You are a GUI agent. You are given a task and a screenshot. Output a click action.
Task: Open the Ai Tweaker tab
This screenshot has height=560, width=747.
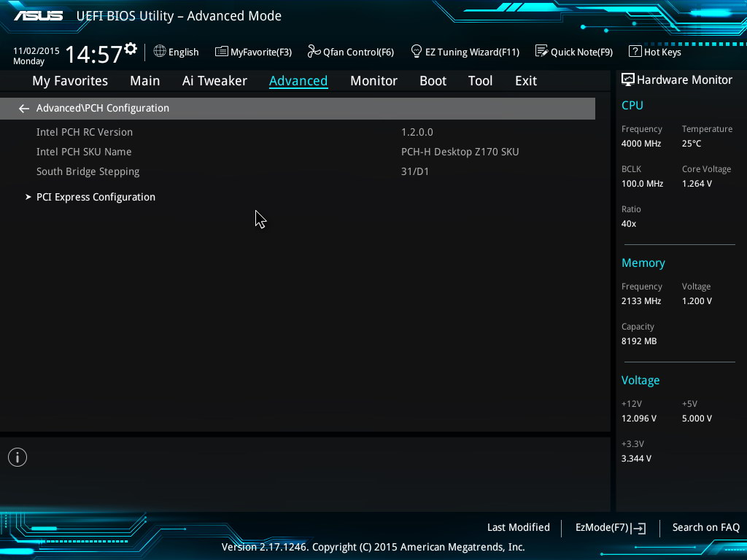[x=214, y=81]
